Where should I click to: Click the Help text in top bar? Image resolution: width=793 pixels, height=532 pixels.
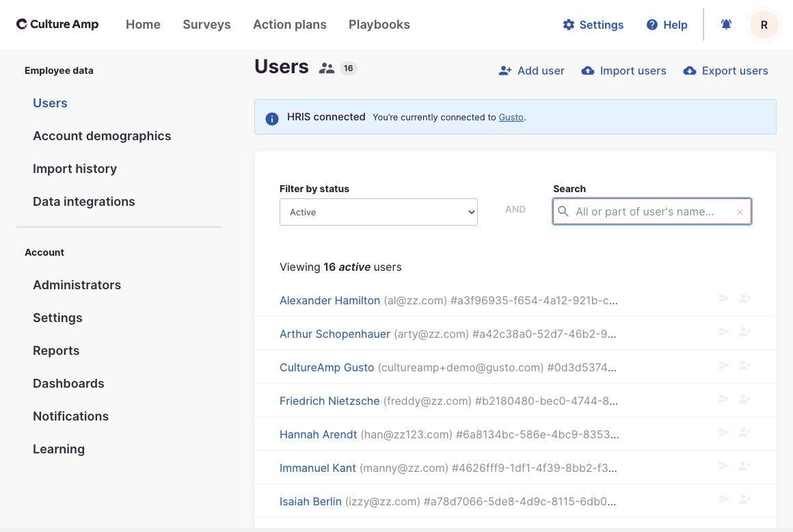point(675,25)
